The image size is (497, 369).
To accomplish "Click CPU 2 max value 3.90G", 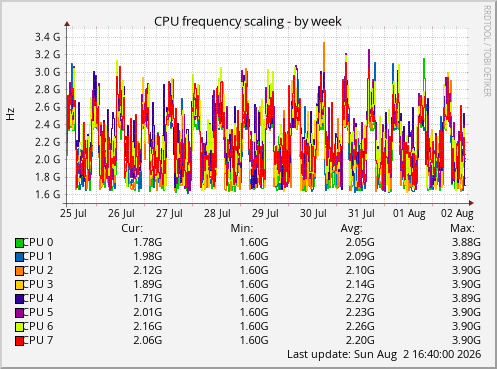I will (x=466, y=270).
